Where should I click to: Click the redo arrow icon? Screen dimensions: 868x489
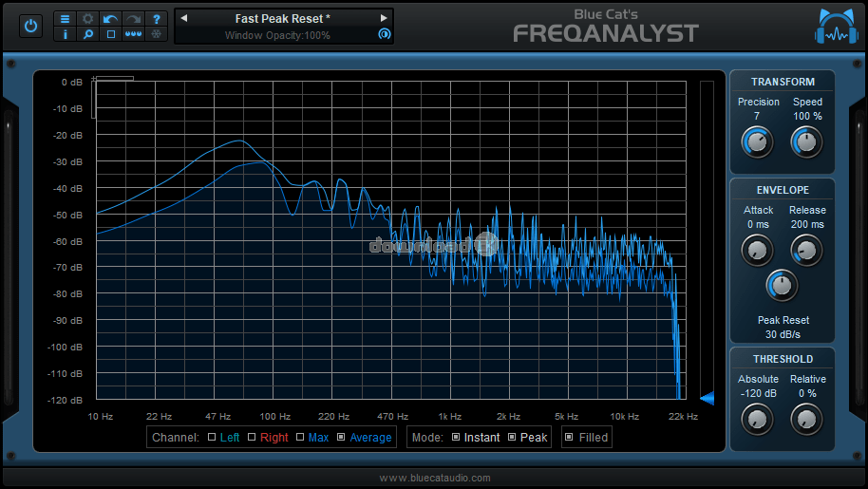click(x=133, y=19)
